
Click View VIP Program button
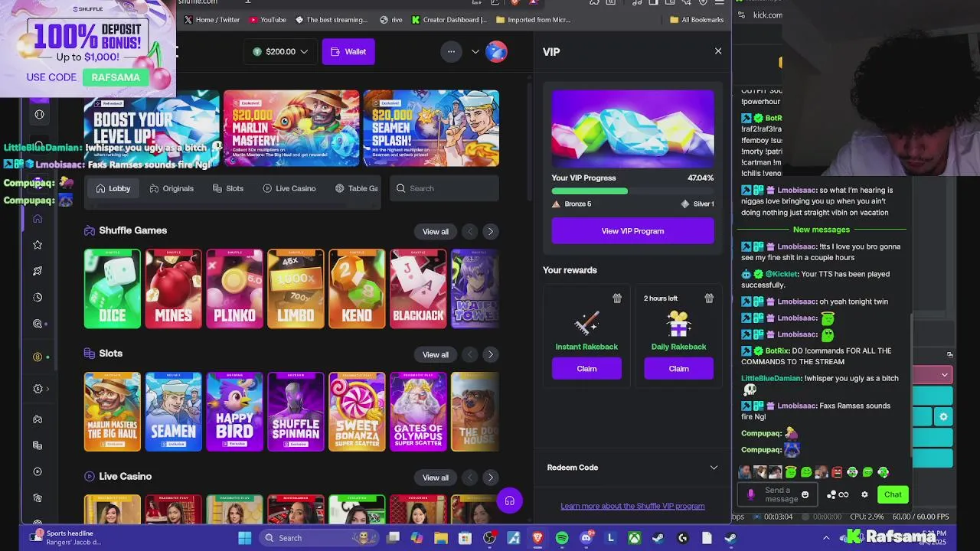pos(632,231)
